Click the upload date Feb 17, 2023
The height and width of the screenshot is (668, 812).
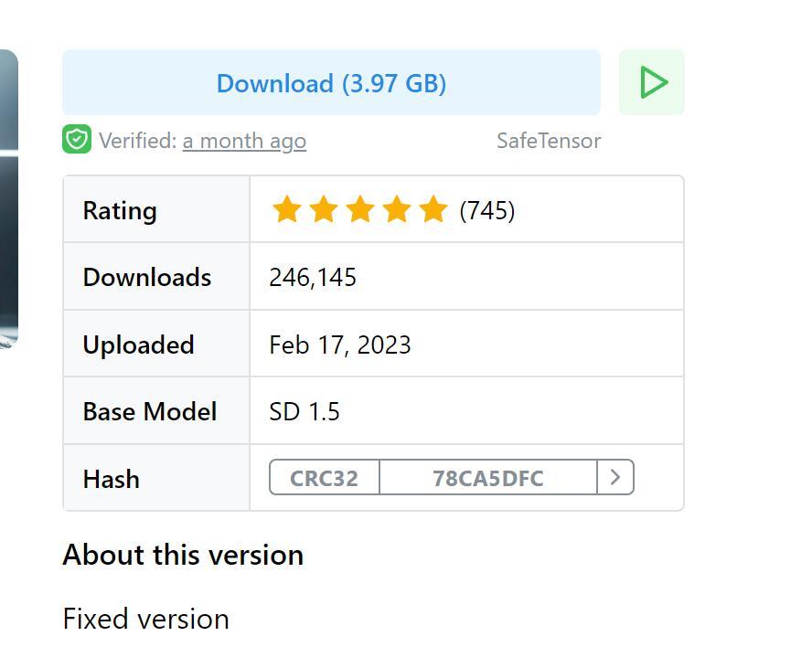point(340,345)
